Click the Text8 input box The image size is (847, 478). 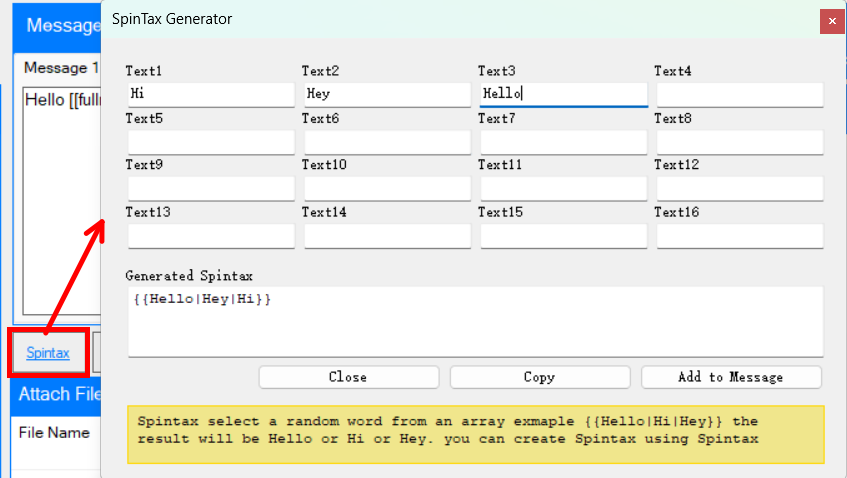click(739, 142)
